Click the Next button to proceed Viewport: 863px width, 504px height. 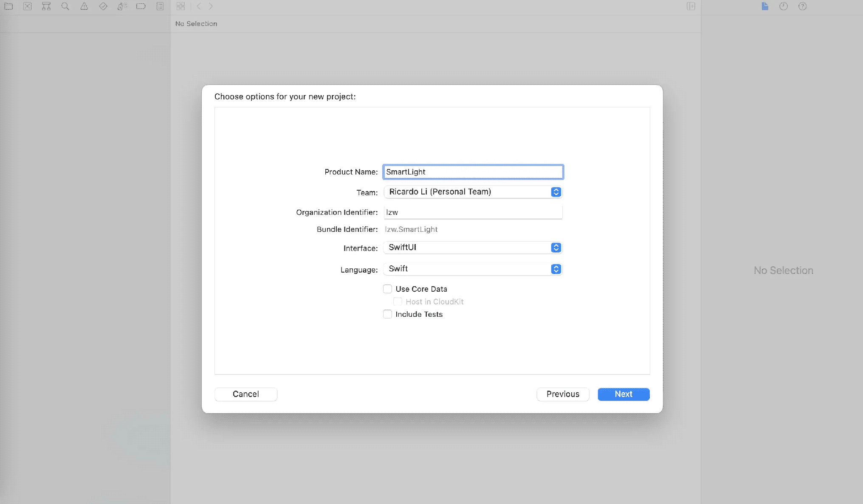click(623, 394)
